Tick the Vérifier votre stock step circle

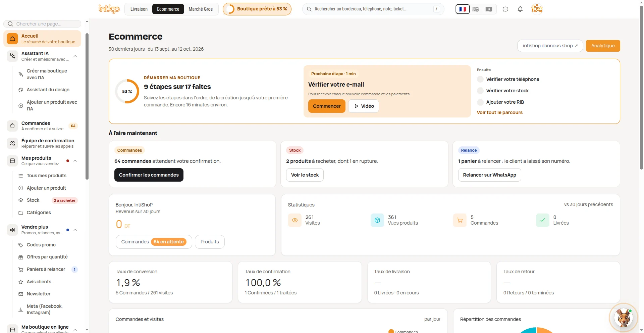pyautogui.click(x=480, y=91)
